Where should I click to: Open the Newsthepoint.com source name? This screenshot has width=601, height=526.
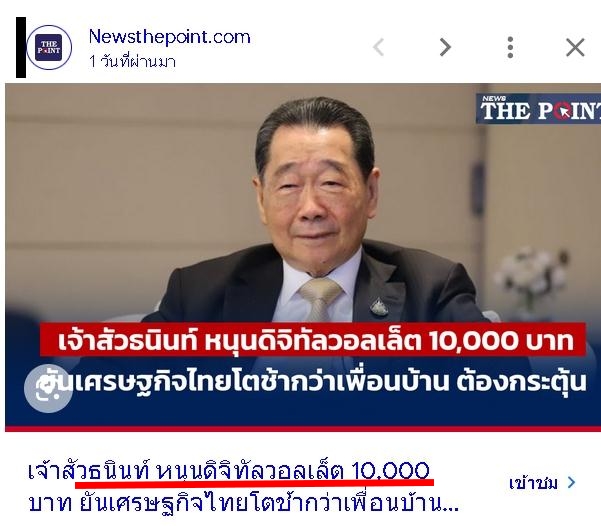pos(169,37)
